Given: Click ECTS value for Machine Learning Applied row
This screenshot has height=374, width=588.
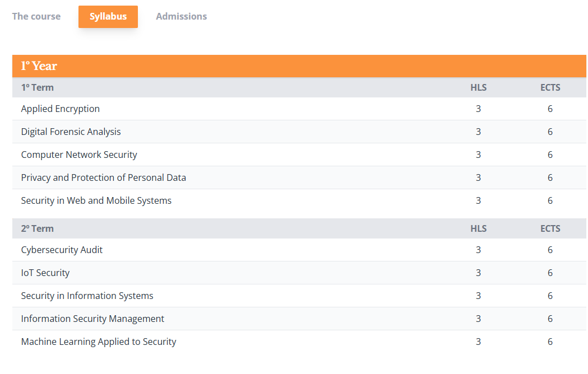Looking at the screenshot, I should pyautogui.click(x=550, y=342).
